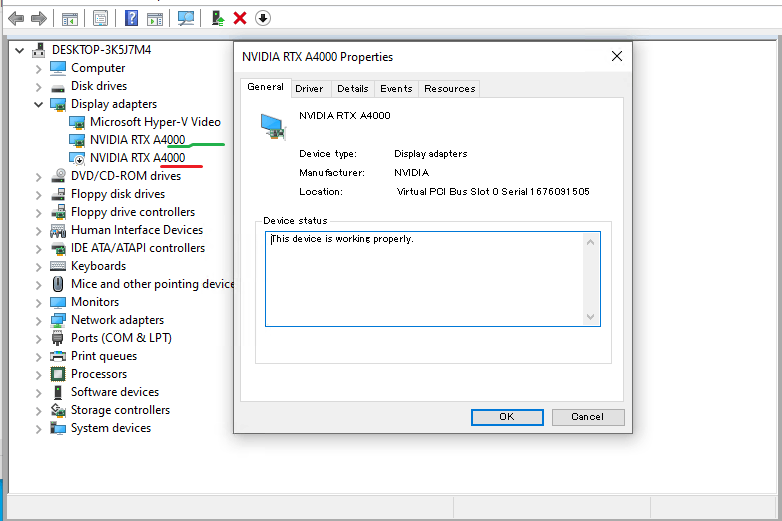The width and height of the screenshot is (782, 521).
Task: Select Floppy drive controllers category
Action: 133,211
